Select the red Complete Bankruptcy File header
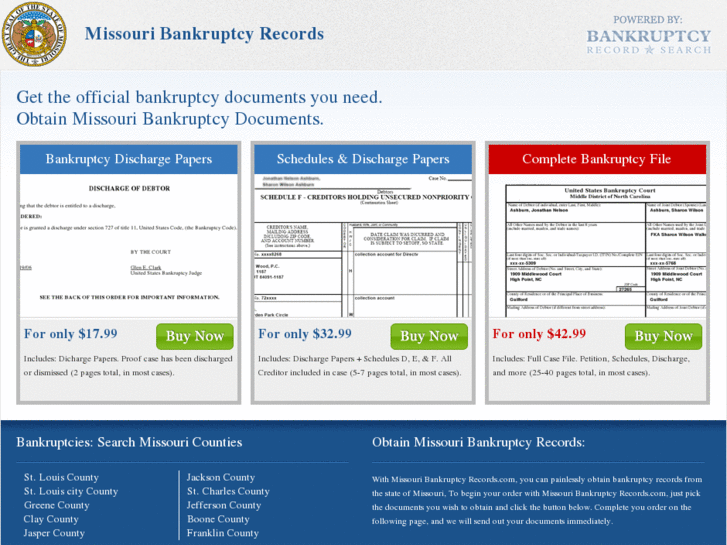 pyautogui.click(x=597, y=159)
